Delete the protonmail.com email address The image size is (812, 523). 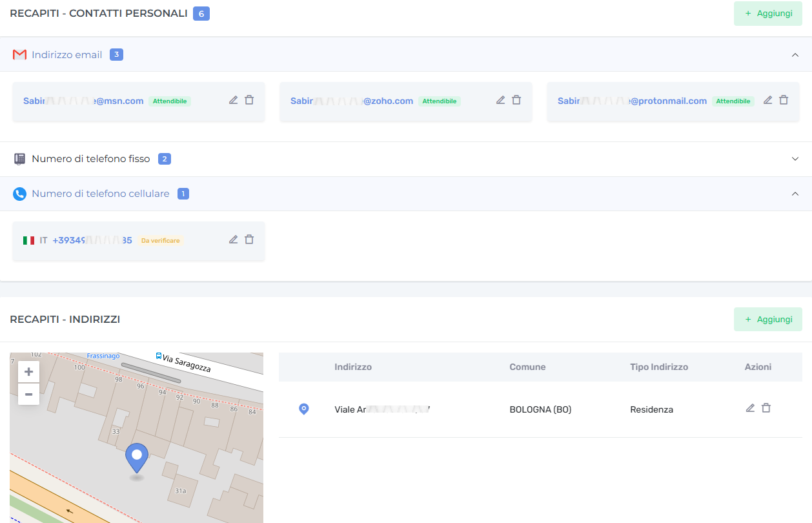pos(784,100)
